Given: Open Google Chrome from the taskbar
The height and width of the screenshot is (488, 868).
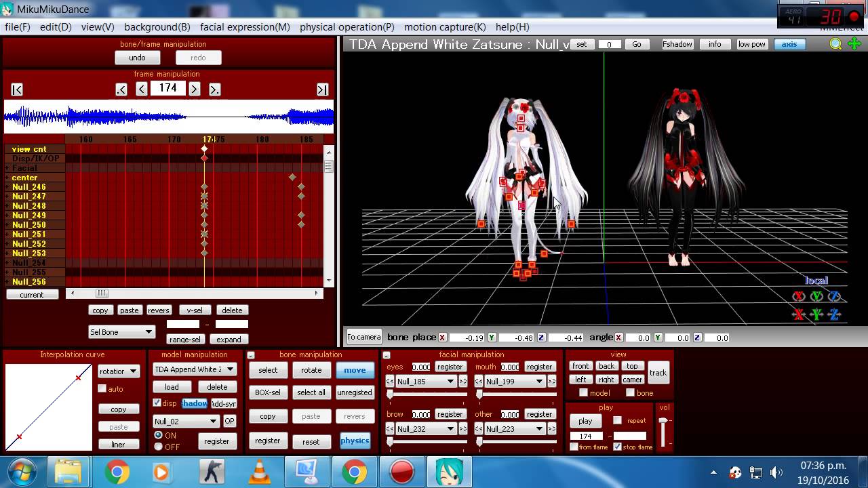Looking at the screenshot, I should (x=117, y=472).
